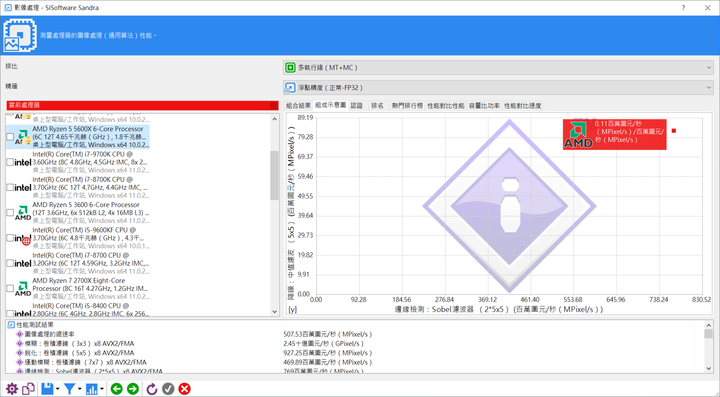Viewport: 720px width, 397px height.
Task: Open options with the purple gear icon
Action: pos(11,389)
